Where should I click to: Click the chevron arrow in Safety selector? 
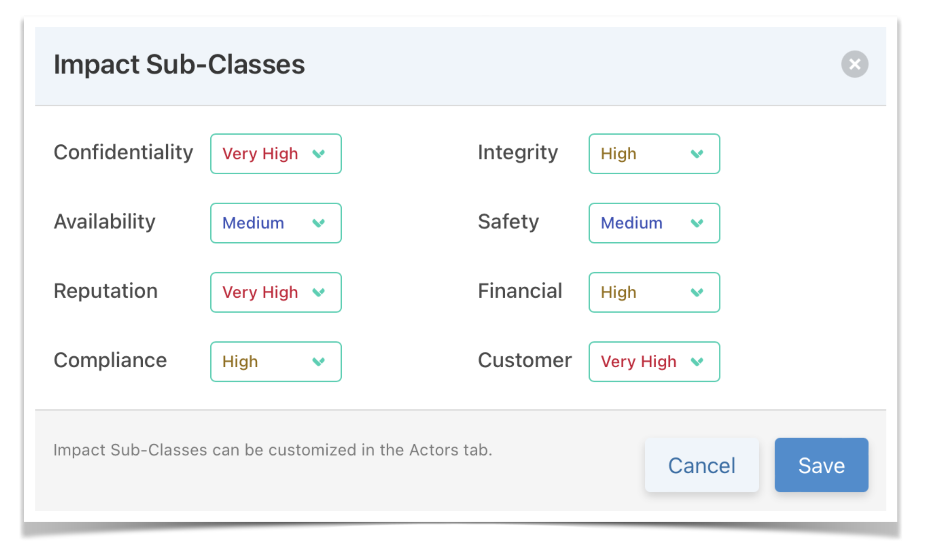click(697, 223)
